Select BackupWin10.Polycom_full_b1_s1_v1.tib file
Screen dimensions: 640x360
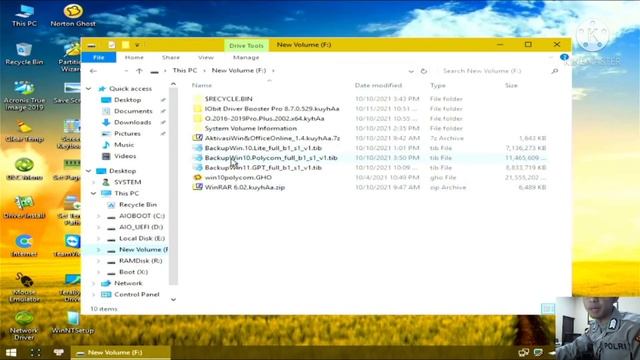pyautogui.click(x=271, y=158)
